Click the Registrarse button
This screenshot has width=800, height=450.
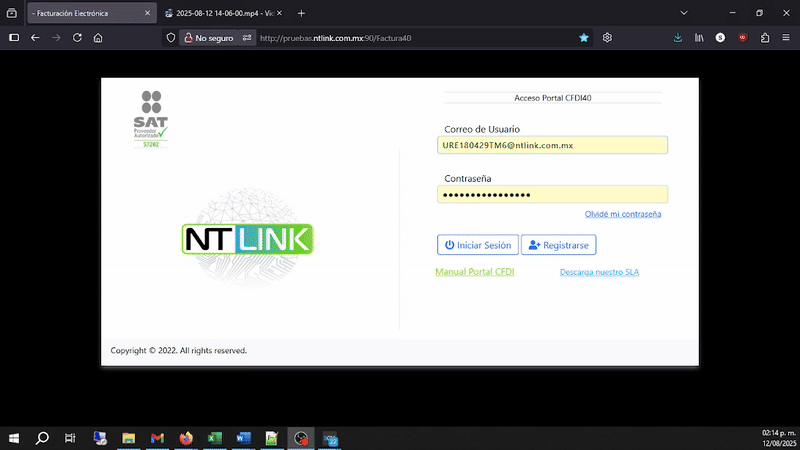(x=559, y=245)
